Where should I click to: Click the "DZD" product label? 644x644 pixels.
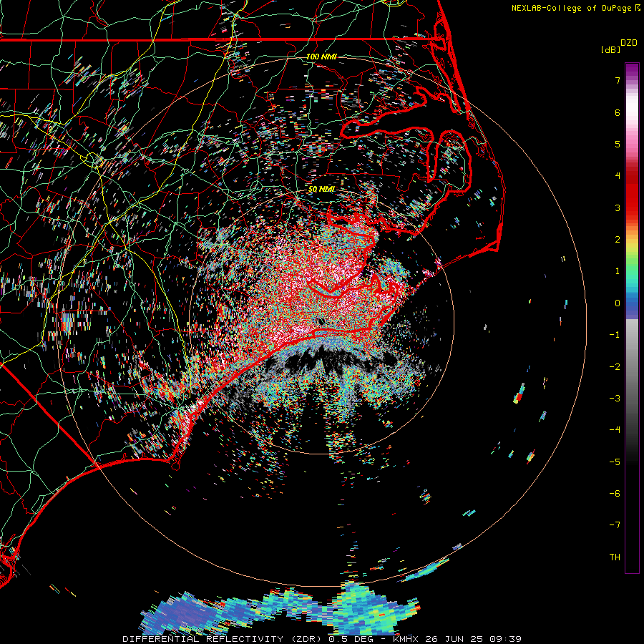629,43
